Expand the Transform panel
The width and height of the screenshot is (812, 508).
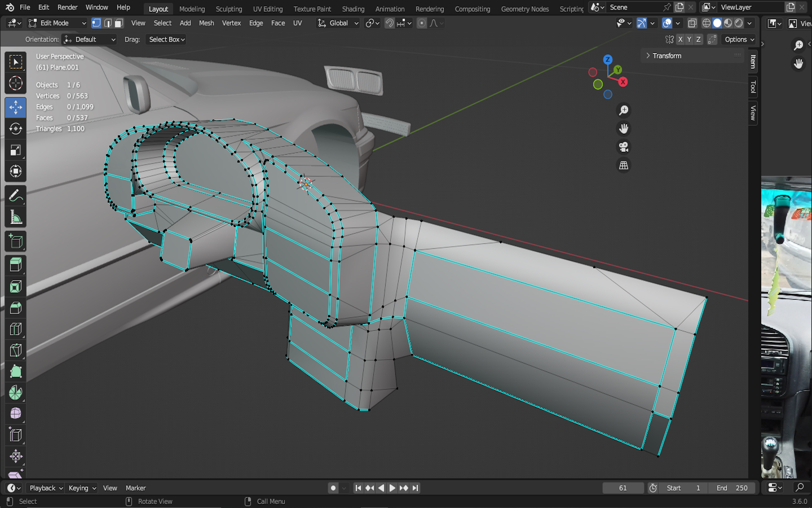coord(667,56)
